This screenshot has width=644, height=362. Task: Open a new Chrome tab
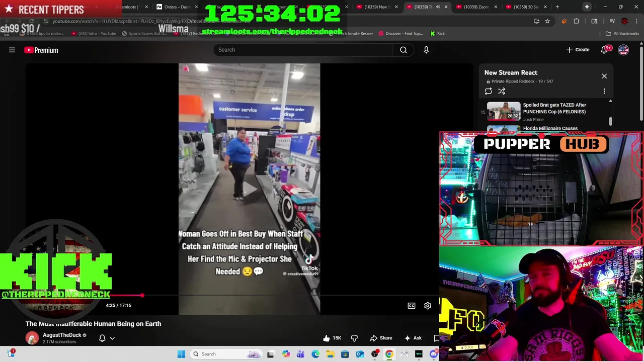click(557, 7)
